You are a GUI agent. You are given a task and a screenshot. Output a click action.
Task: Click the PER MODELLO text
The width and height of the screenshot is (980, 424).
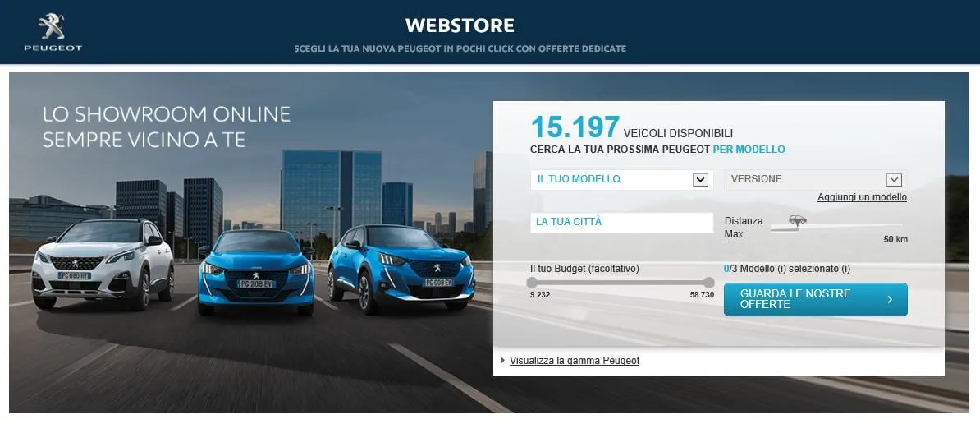coord(749,150)
